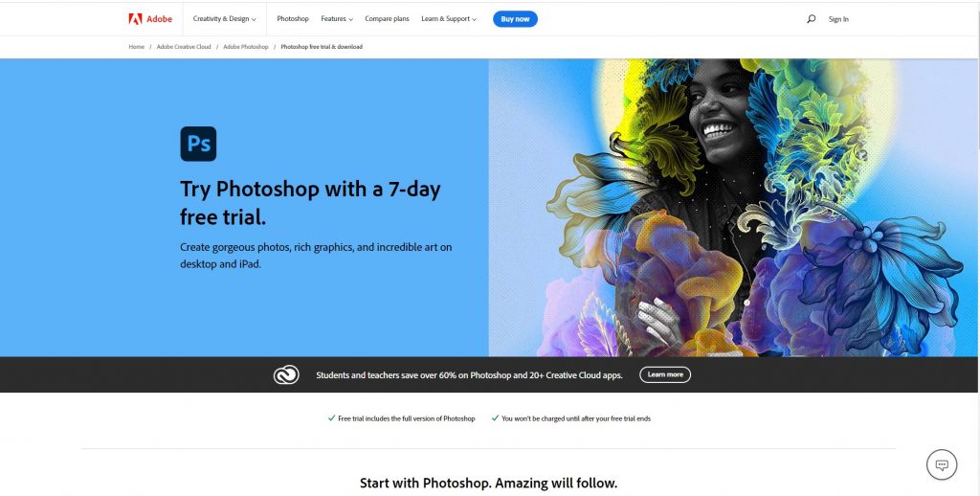980x496 pixels.
Task: Click checkmark beside You won't be charged
Action: click(x=495, y=417)
